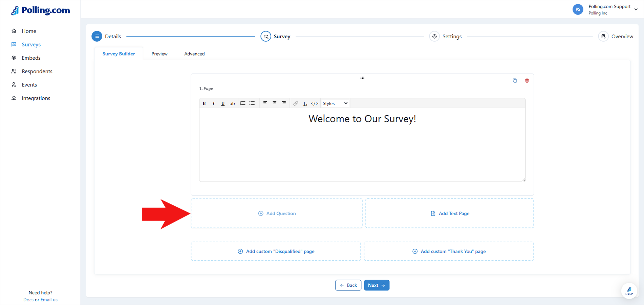Select the Survey step in wizard
The width and height of the screenshot is (644, 305).
coord(275,36)
